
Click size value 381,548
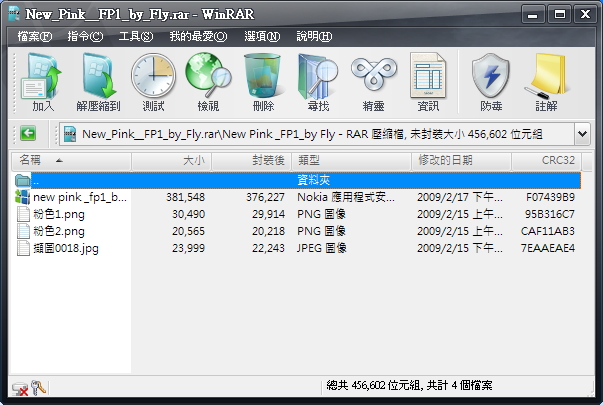coord(185,197)
